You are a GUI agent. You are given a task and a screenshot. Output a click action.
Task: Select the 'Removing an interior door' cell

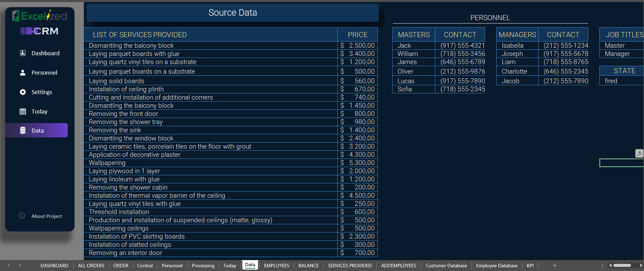tap(211, 253)
